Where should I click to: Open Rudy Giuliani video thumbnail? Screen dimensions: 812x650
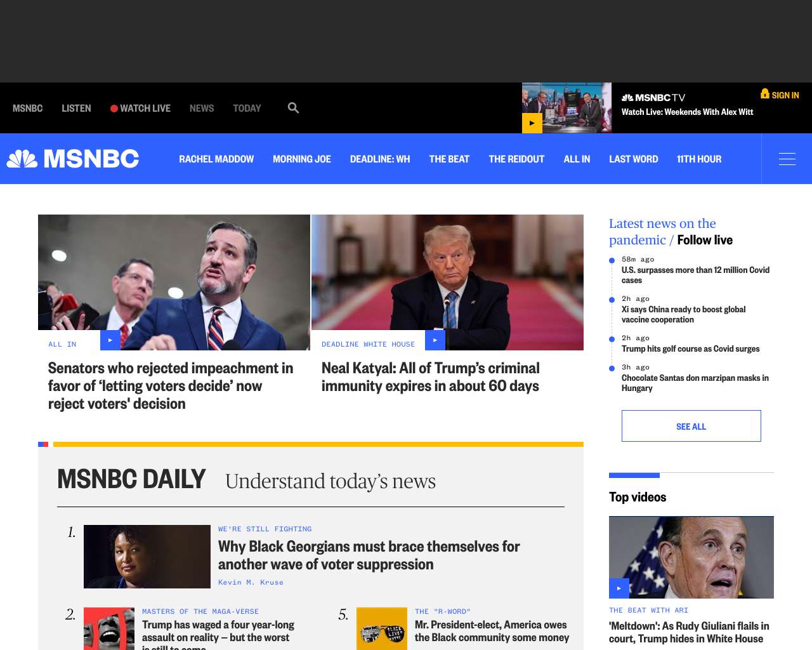click(691, 557)
